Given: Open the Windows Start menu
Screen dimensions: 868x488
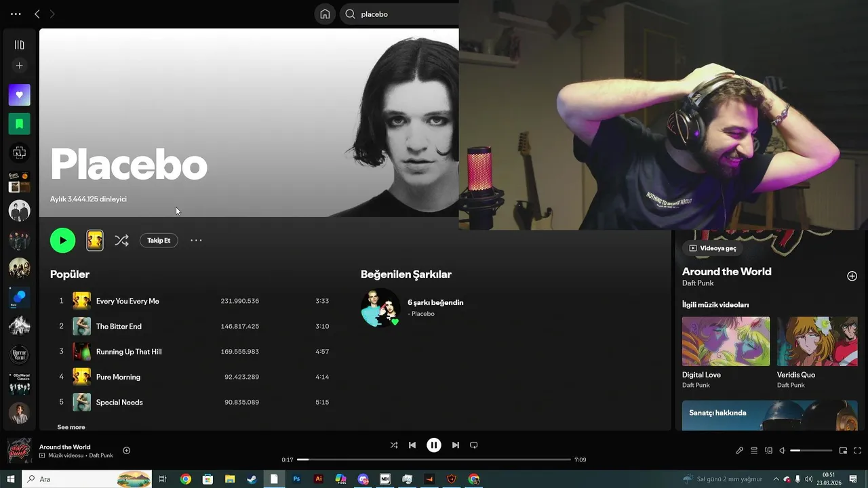Looking at the screenshot, I should (10, 479).
